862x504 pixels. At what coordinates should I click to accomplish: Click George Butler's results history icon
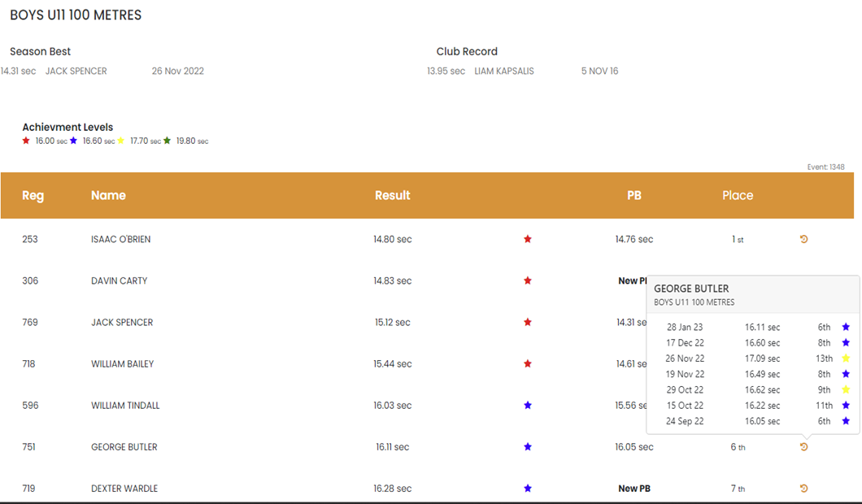[x=803, y=447]
